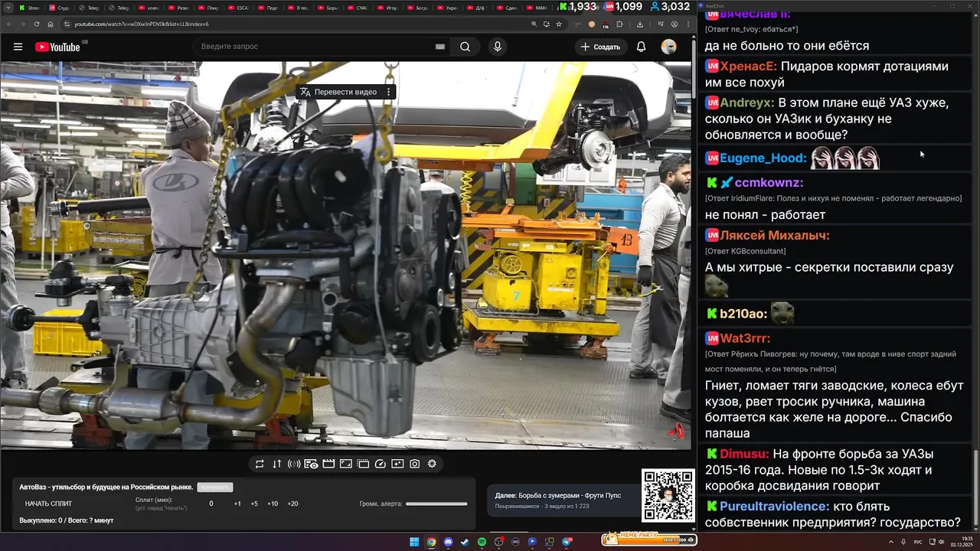
Task: Go to the YouTube home logo
Action: click(x=58, y=47)
